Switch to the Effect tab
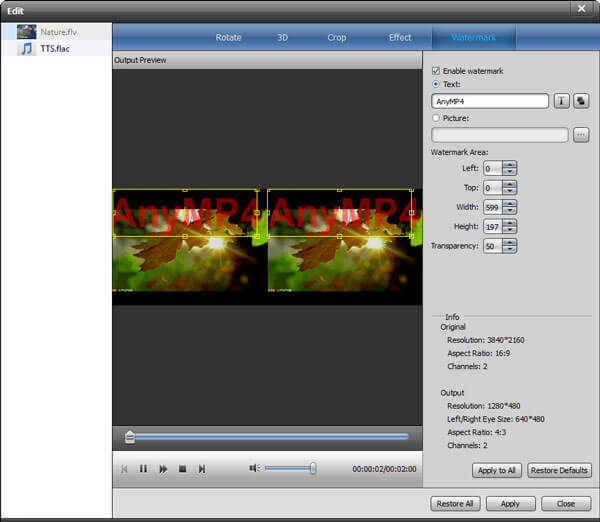The height and width of the screenshot is (522, 600). click(x=400, y=38)
